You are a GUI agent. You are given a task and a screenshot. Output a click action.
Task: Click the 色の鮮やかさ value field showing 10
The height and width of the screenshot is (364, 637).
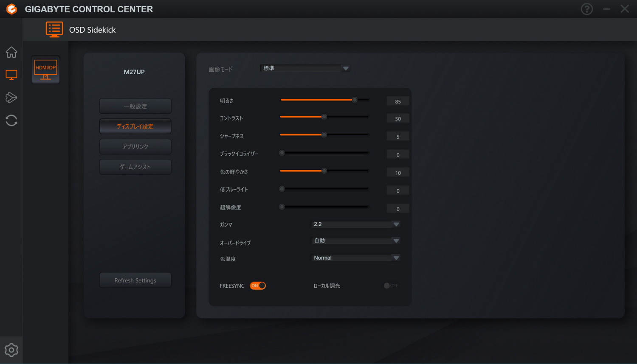pos(398,173)
